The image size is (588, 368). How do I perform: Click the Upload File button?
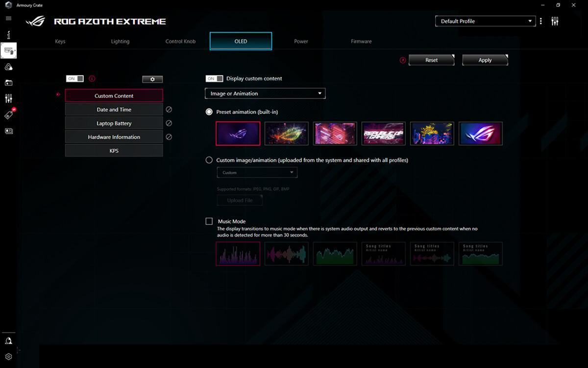(239, 200)
